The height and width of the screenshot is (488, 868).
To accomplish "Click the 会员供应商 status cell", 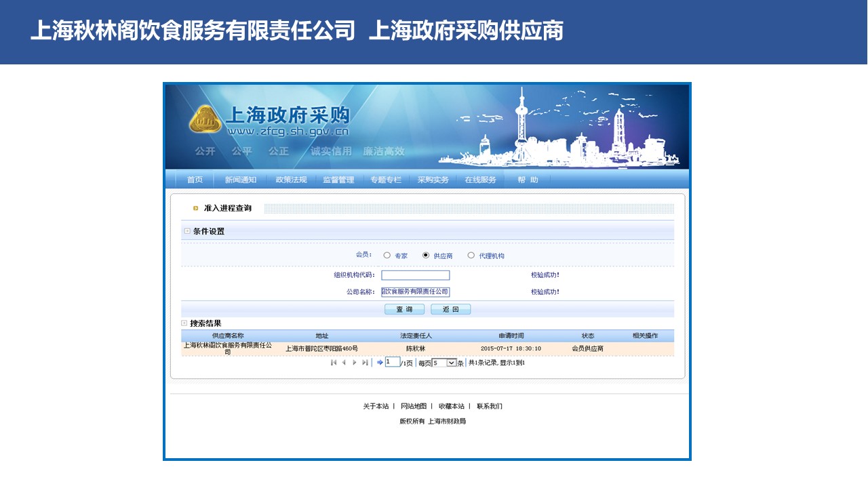I will tap(588, 348).
